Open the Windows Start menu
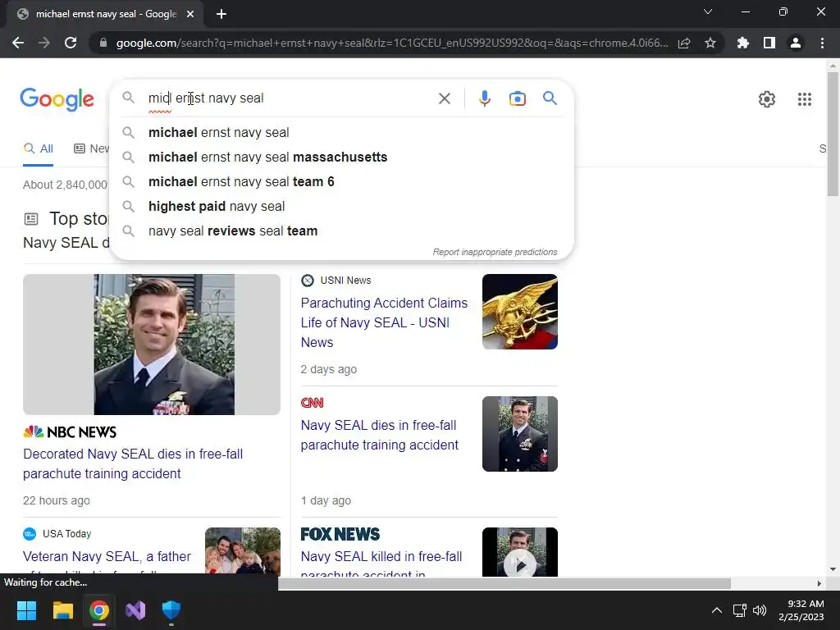This screenshot has width=840, height=630. (26, 610)
